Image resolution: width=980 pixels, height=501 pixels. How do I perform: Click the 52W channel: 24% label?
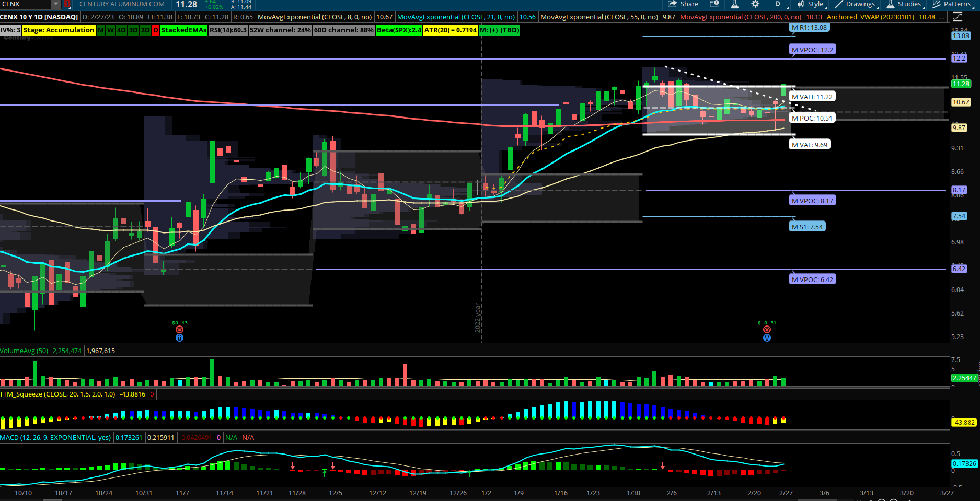tap(280, 30)
